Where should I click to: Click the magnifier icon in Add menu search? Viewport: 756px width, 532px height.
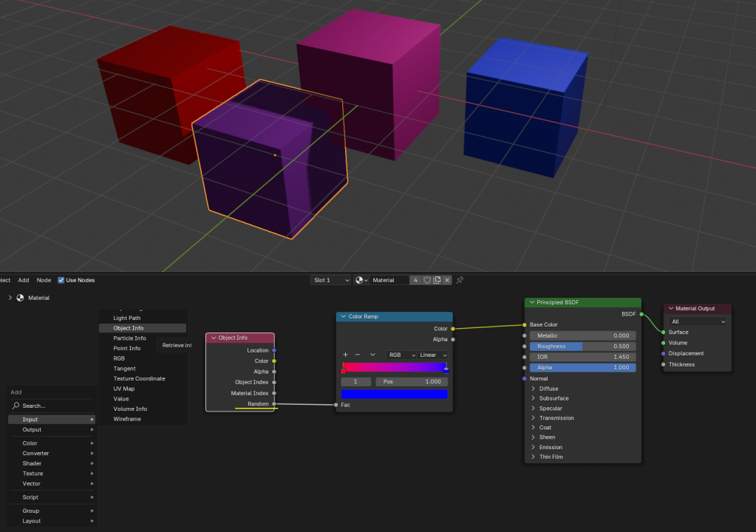coord(16,406)
